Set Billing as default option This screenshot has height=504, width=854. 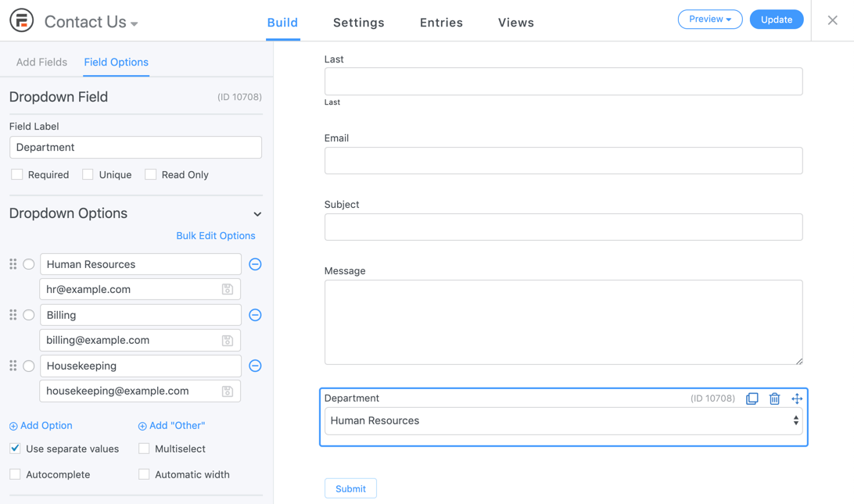(29, 315)
